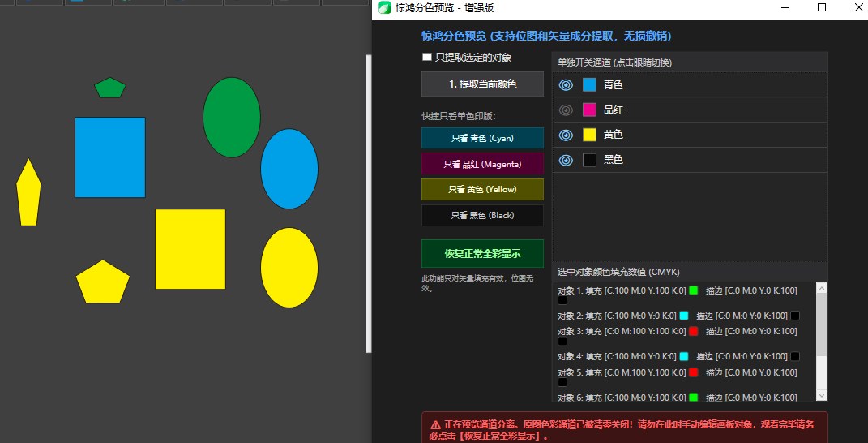The image size is (868, 443).
Task: Click the black stroke swatch of 对象 4
Action: [795, 356]
